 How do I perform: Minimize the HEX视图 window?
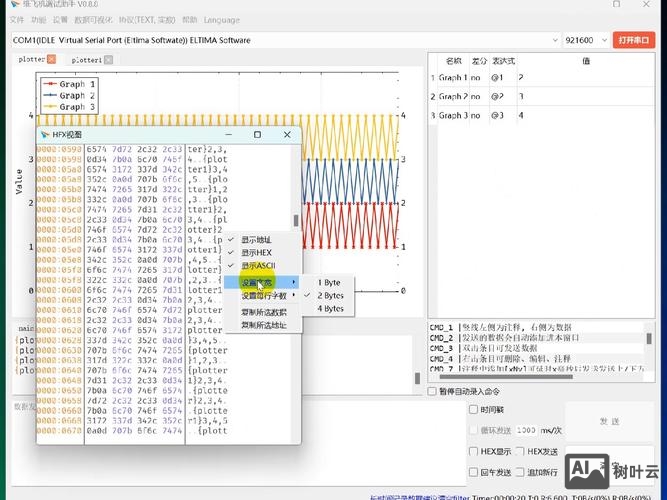227,134
